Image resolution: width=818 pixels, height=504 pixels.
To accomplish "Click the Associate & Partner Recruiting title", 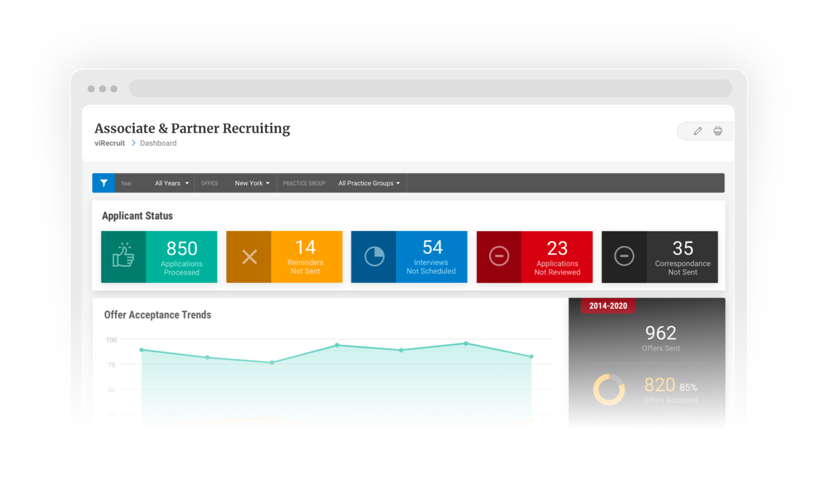I will coord(192,128).
